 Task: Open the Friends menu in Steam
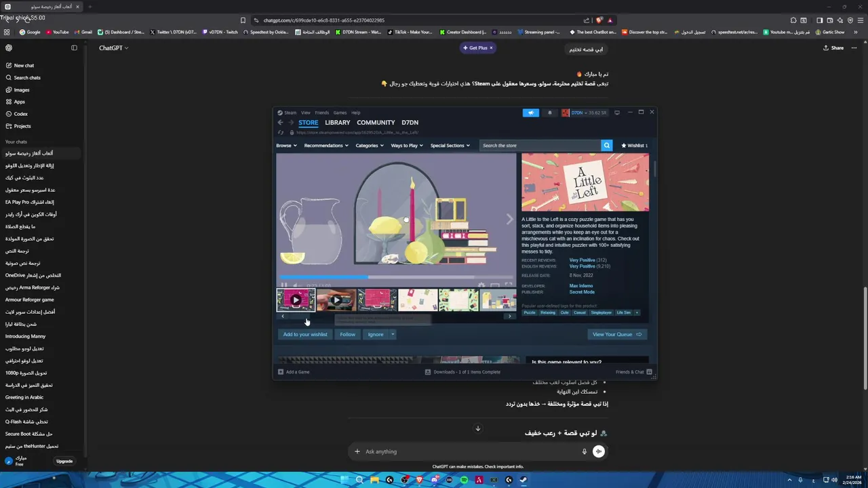321,113
